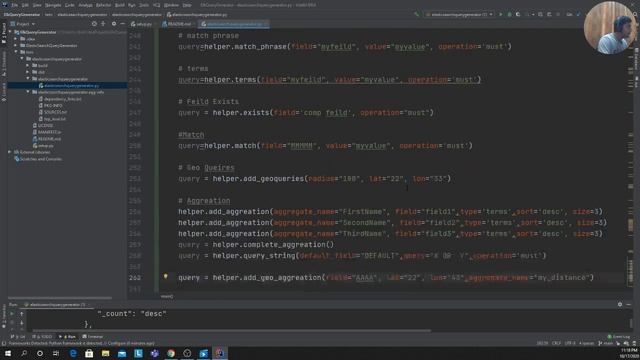This screenshot has width=640, height=360.
Task: Collapse the root project folder in tree
Action: (10, 32)
